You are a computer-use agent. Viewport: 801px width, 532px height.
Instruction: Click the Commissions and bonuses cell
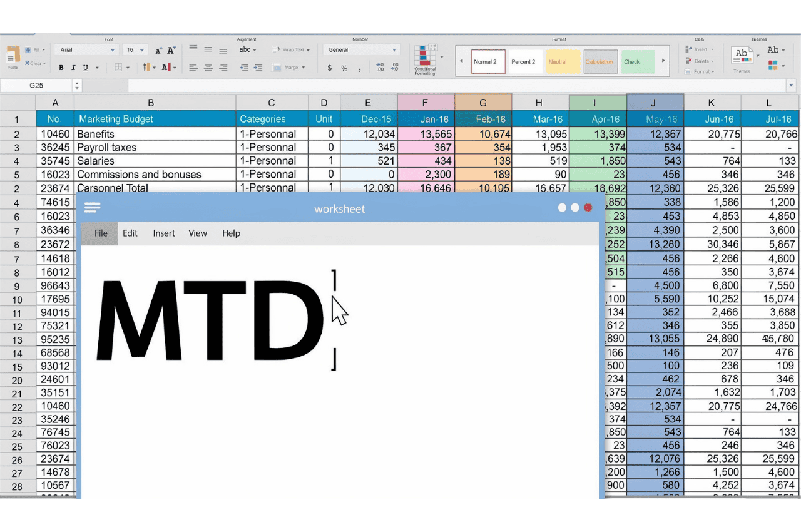click(x=155, y=175)
